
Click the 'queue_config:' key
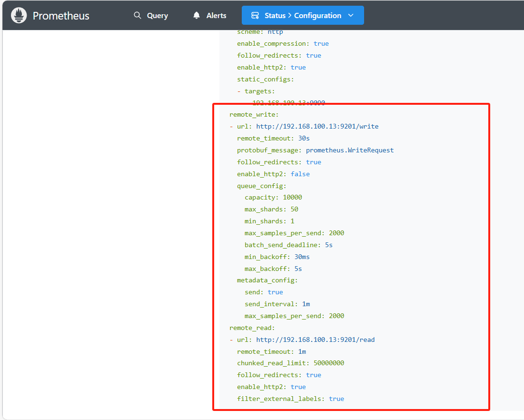click(x=262, y=186)
